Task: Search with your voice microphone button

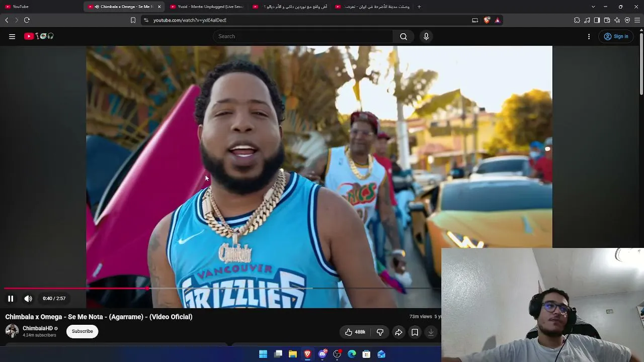Action: click(426, 36)
